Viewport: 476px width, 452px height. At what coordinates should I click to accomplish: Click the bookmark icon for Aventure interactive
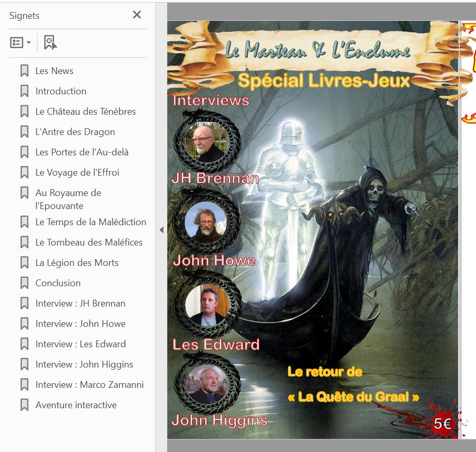pyautogui.click(x=24, y=405)
